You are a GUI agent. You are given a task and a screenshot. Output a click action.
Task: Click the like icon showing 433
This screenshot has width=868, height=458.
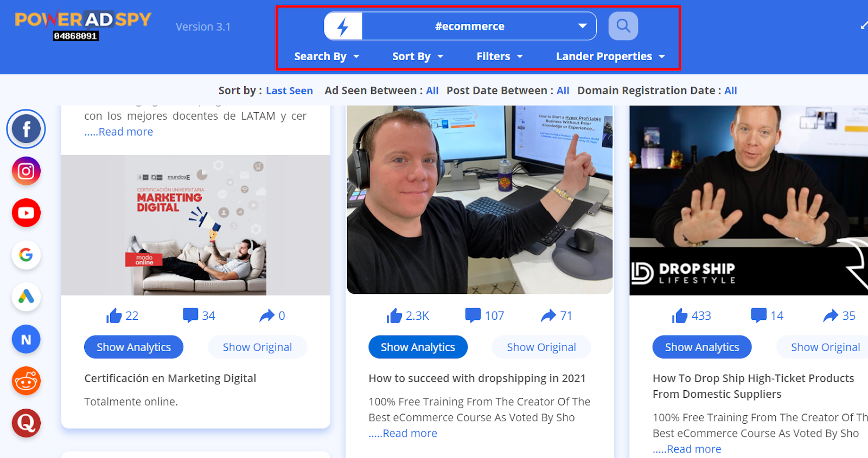pyautogui.click(x=680, y=315)
